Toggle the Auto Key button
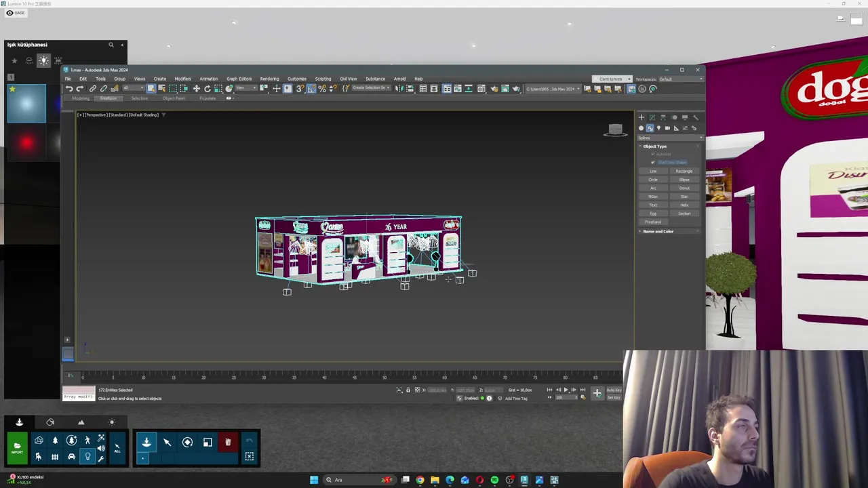868x488 pixels. point(614,390)
